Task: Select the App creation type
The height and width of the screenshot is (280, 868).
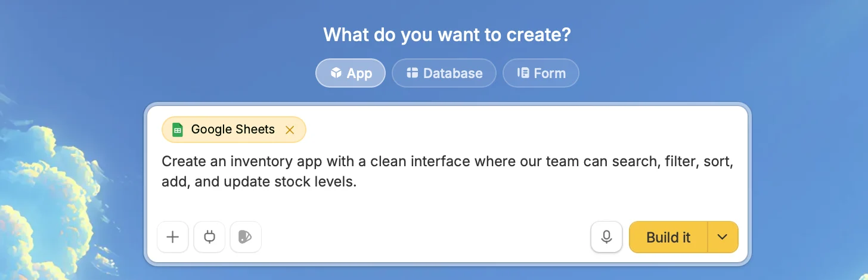Action: 351,73
